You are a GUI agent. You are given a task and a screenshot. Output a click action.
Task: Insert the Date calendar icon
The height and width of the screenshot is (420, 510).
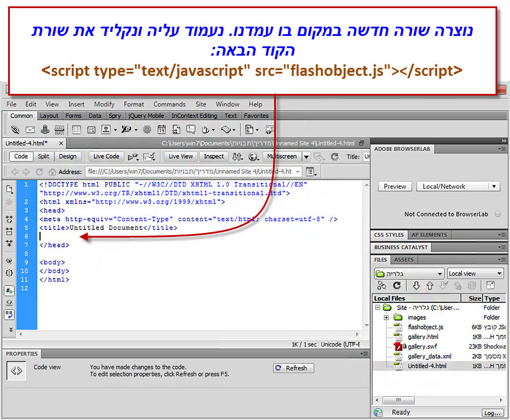tap(161, 129)
